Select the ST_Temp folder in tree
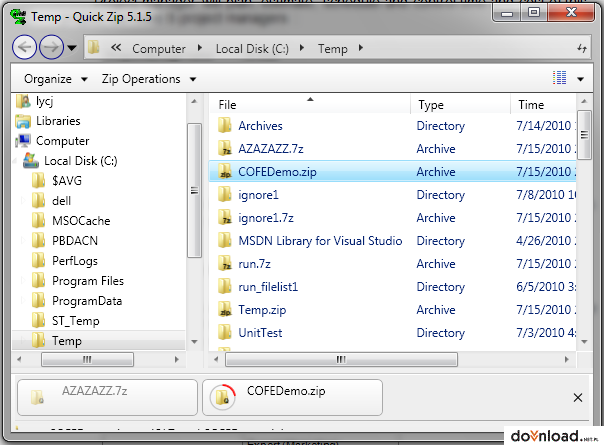Image resolution: width=604 pixels, height=445 pixels. point(76,321)
